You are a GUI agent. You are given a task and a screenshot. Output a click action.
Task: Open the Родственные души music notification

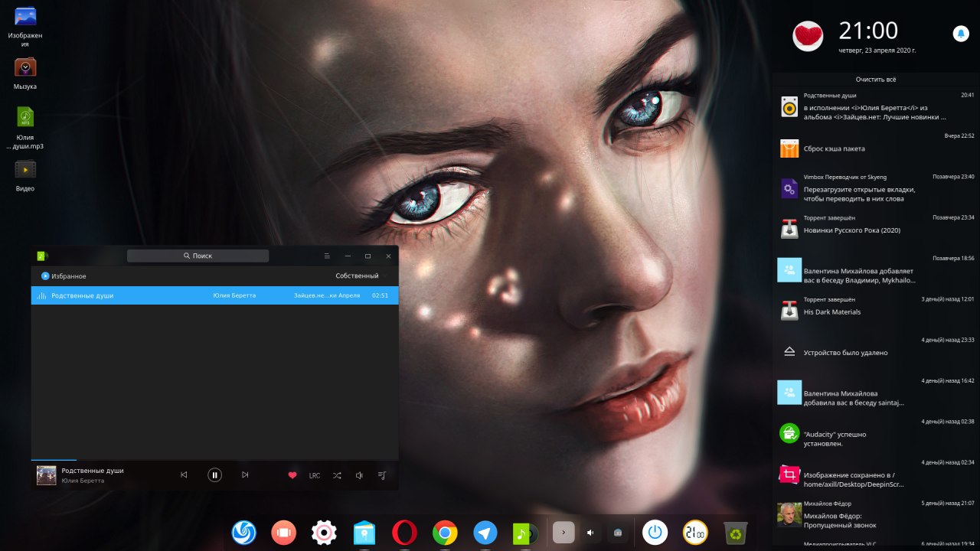tap(876, 107)
